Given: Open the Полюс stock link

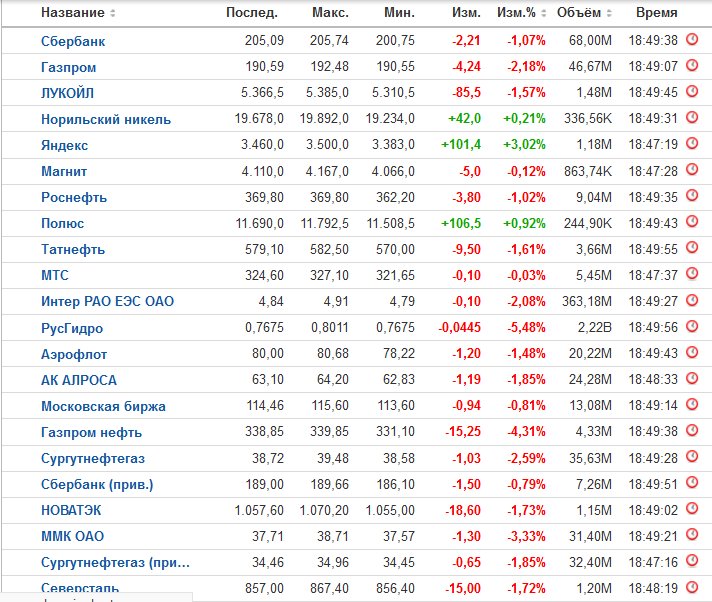Looking at the screenshot, I should pyautogui.click(x=62, y=223).
